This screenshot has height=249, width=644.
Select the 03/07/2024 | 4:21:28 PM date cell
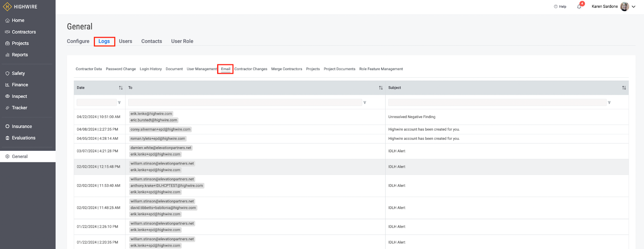[x=97, y=151]
